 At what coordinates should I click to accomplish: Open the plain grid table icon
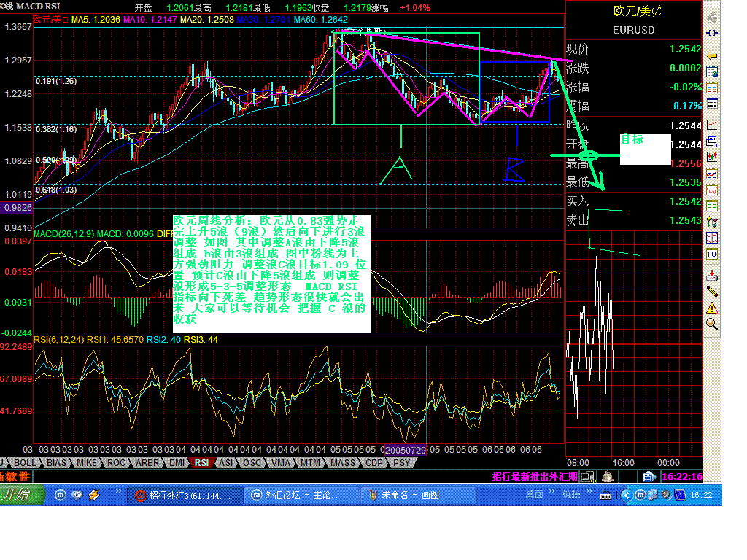coord(712,104)
